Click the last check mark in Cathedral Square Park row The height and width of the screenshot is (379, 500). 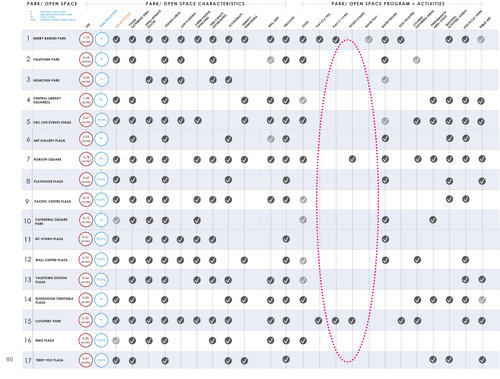pyautogui.click(x=433, y=220)
